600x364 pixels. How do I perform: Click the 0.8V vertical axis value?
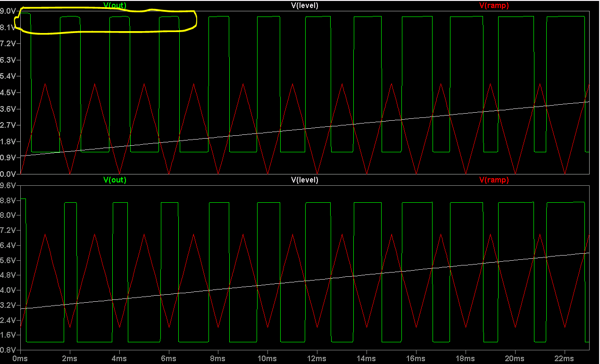click(8, 350)
